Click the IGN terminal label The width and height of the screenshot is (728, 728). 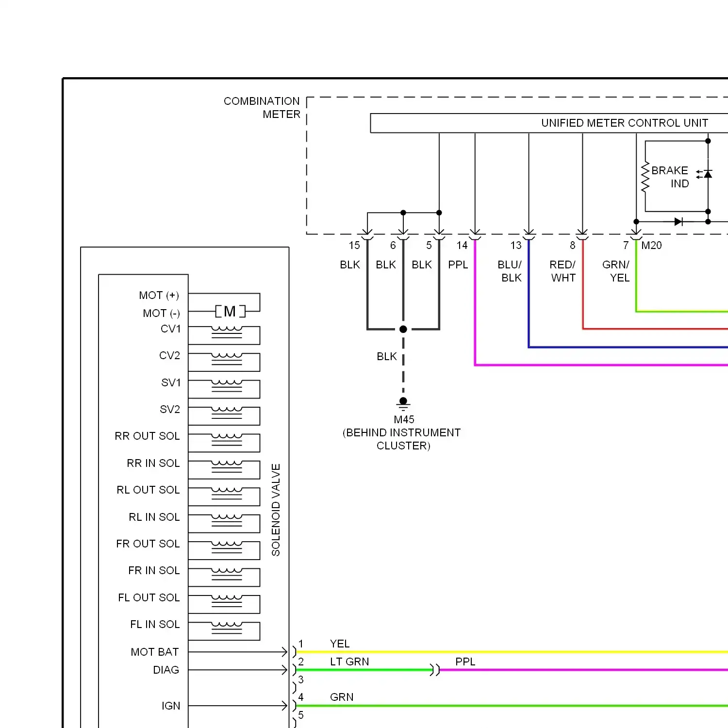tap(171, 706)
